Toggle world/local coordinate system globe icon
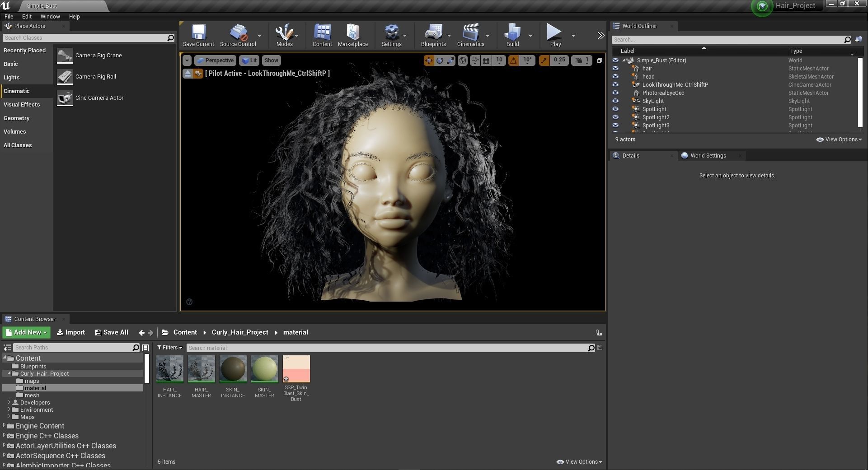This screenshot has width=868, height=470. 463,60
